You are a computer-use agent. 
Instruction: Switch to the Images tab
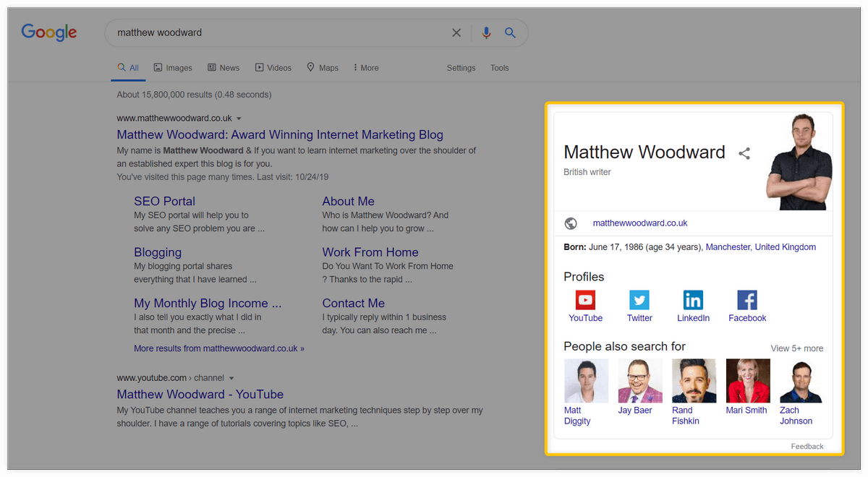tap(173, 68)
